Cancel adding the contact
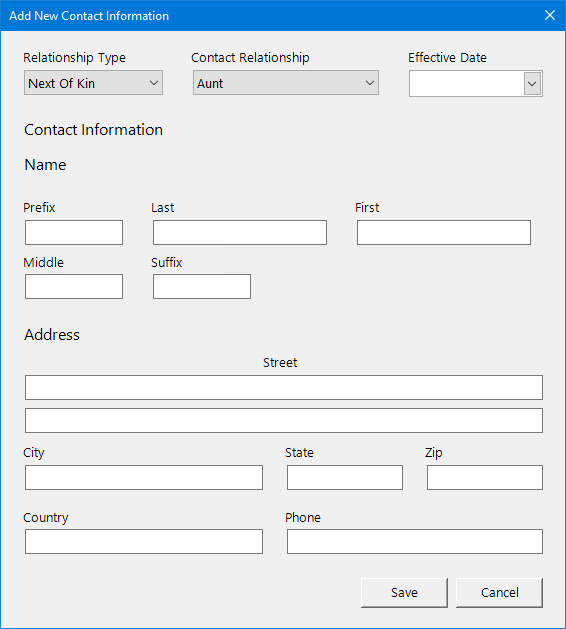 (x=499, y=592)
